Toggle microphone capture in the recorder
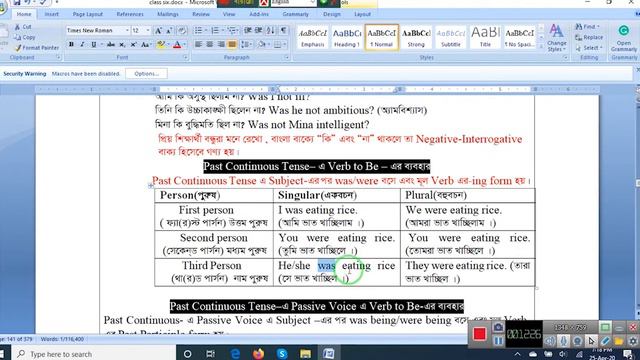The width and height of the screenshot is (640, 360). [x=564, y=340]
